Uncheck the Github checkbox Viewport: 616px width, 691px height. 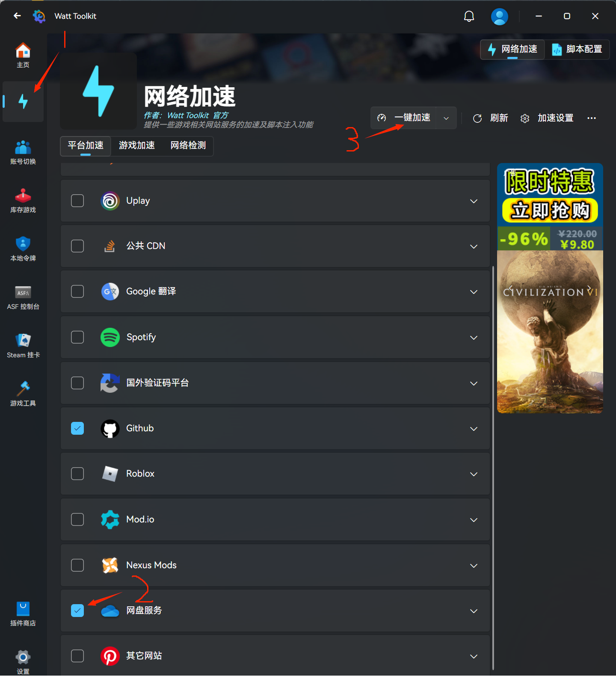click(x=77, y=428)
